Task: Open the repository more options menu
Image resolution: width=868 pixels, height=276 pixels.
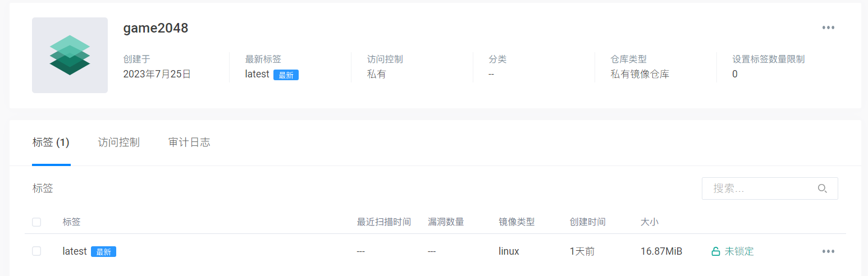Action: tap(828, 27)
